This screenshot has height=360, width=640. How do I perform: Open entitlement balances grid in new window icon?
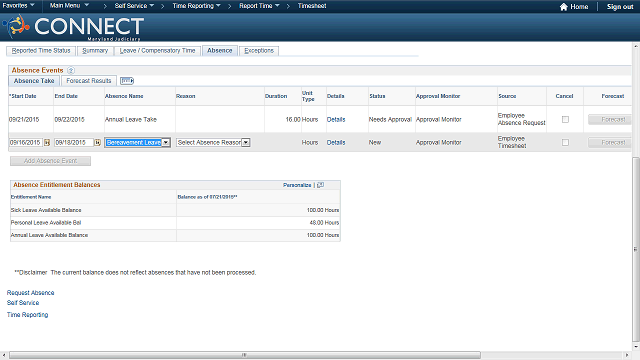click(320, 185)
